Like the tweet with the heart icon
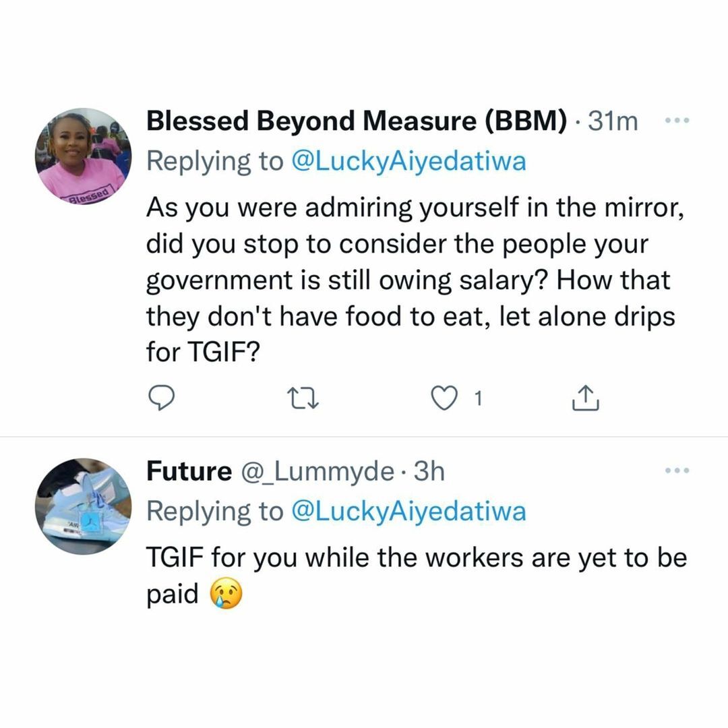The width and height of the screenshot is (728, 728). [444, 398]
